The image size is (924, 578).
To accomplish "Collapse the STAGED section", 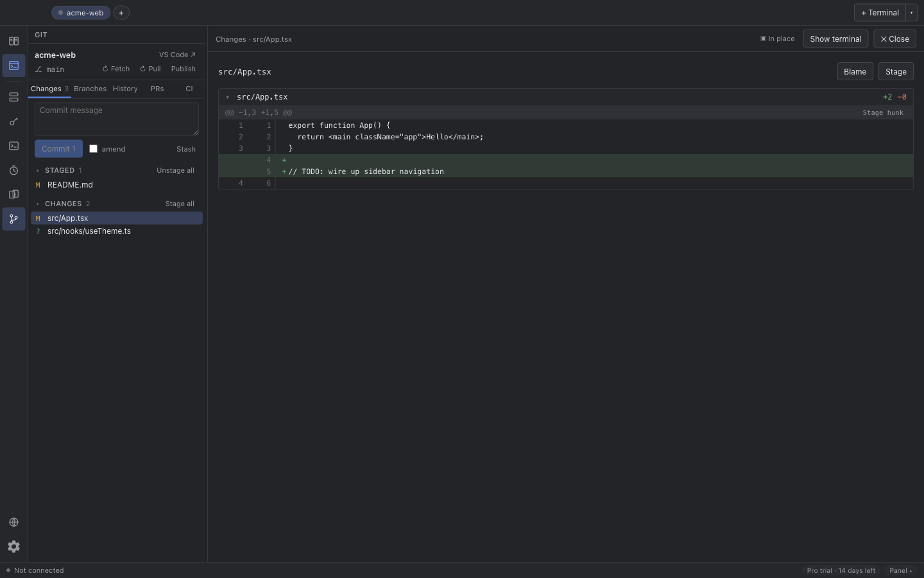I will pos(38,171).
